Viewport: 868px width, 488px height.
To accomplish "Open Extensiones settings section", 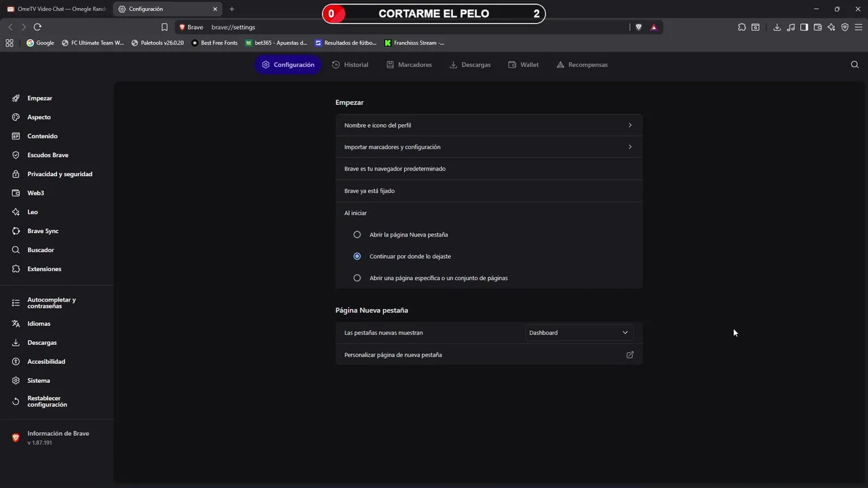I will [x=44, y=269].
